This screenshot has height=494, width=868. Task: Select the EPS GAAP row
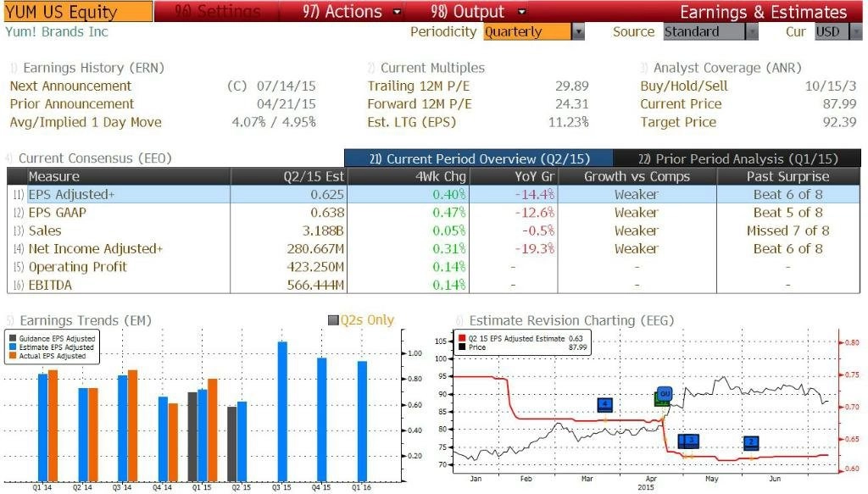tap(433, 213)
